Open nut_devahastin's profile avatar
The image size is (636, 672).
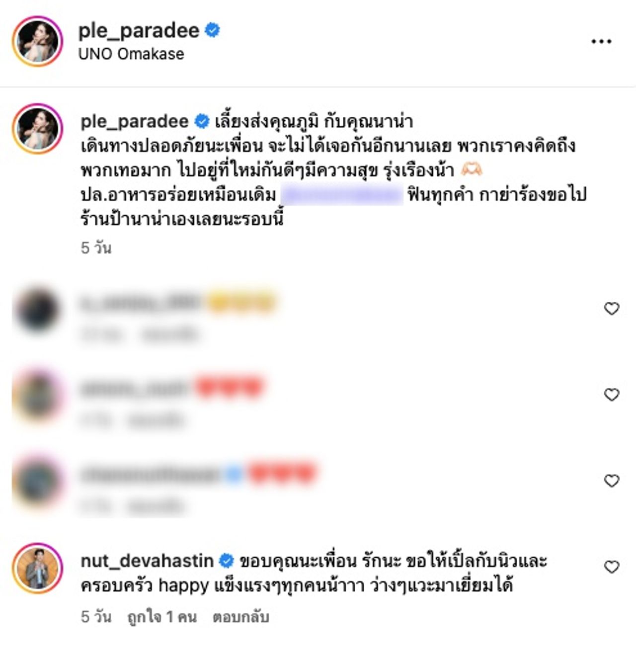pos(37,568)
